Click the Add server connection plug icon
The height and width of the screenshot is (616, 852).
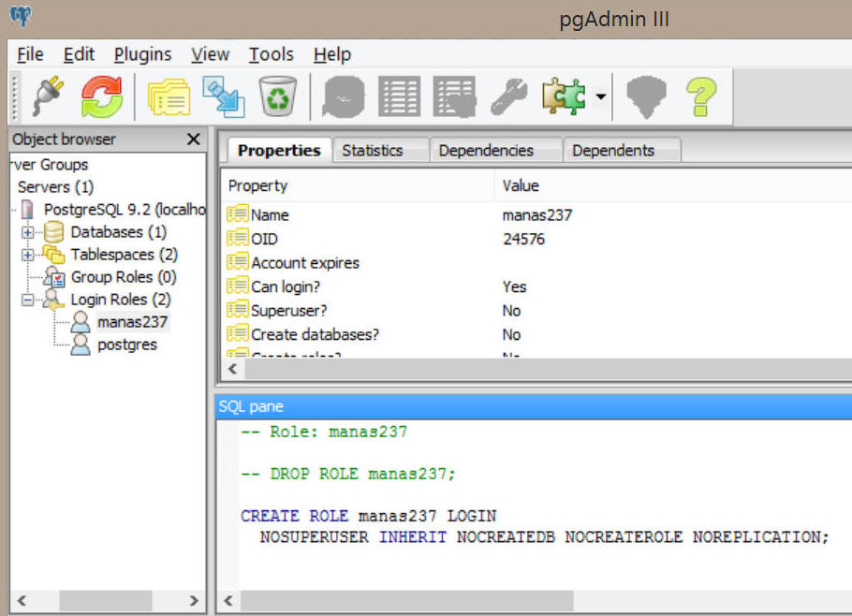point(48,96)
